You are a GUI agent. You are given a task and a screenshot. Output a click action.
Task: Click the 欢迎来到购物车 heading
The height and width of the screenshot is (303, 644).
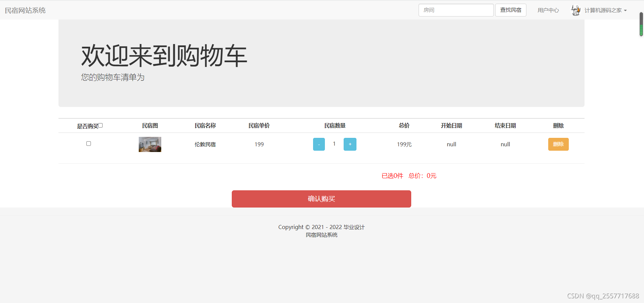tap(164, 55)
